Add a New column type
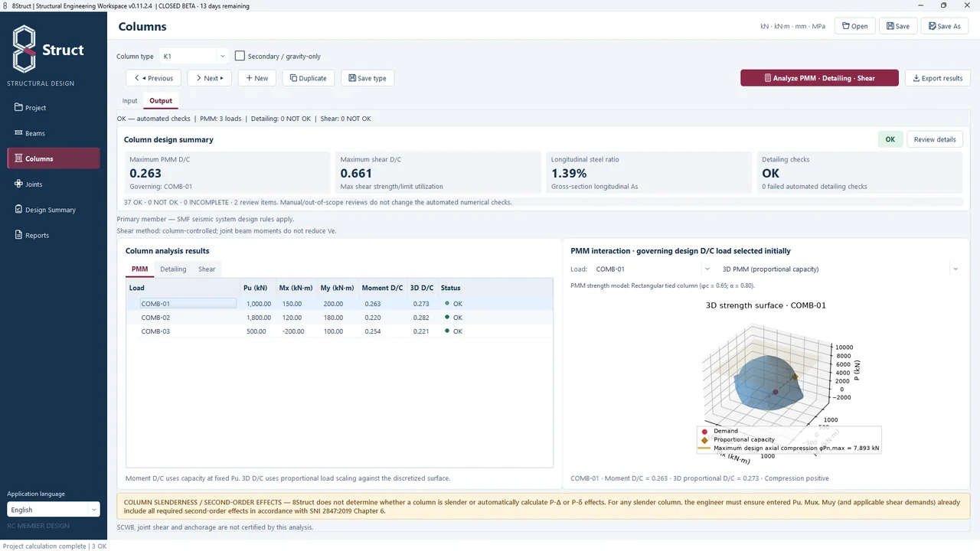The height and width of the screenshot is (551, 980). coord(257,78)
